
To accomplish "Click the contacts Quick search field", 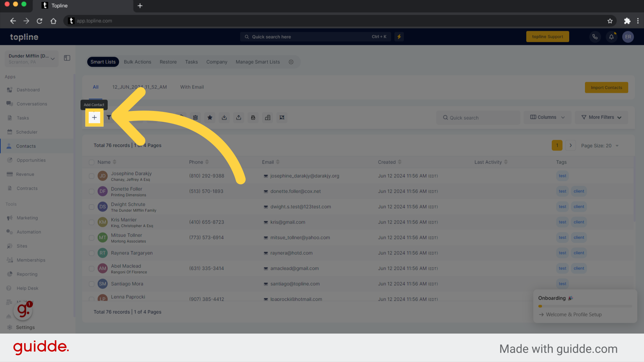I will click(478, 118).
